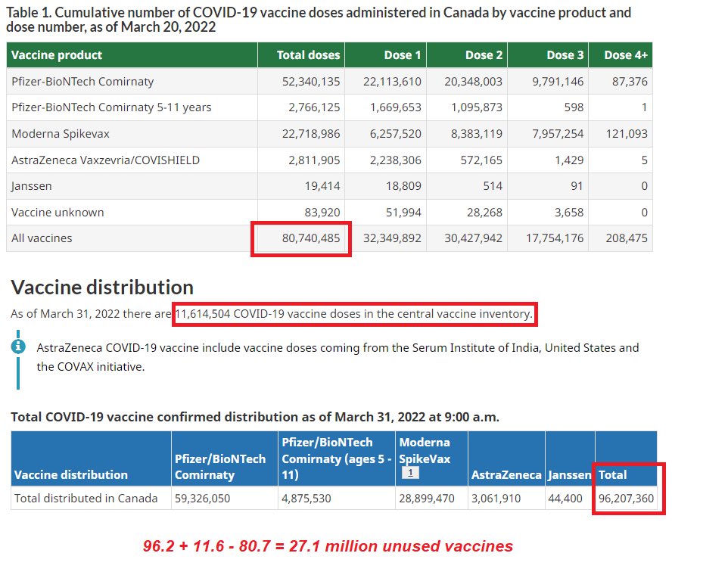
Task: Click the value 9,791,146 in Dose 3
Action: point(558,82)
